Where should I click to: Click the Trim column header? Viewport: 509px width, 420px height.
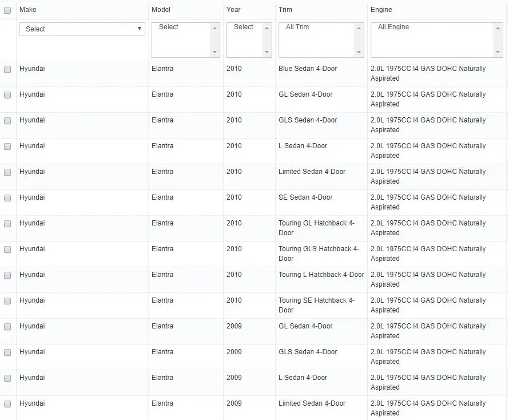point(285,10)
